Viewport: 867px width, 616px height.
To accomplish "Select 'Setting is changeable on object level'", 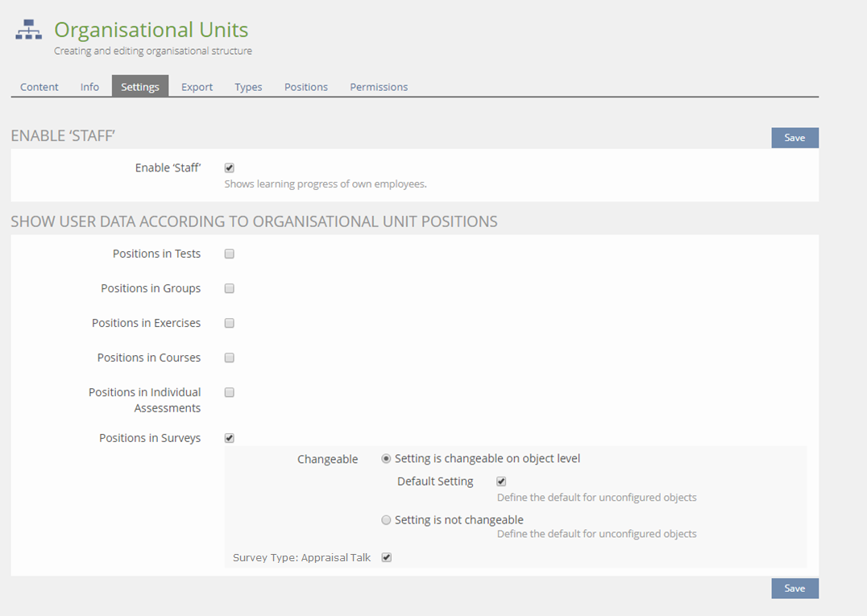I will coord(386,459).
